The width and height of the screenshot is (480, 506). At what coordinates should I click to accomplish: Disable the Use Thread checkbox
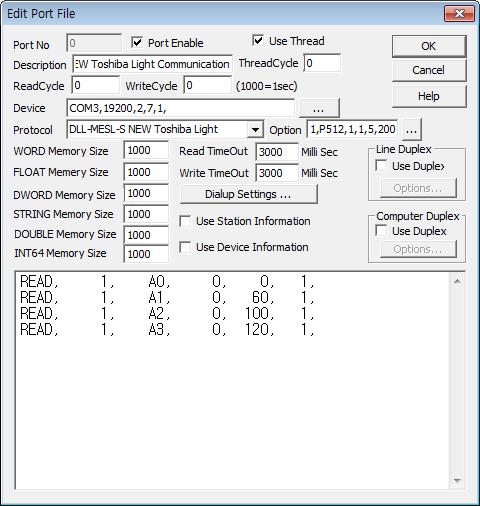(258, 41)
